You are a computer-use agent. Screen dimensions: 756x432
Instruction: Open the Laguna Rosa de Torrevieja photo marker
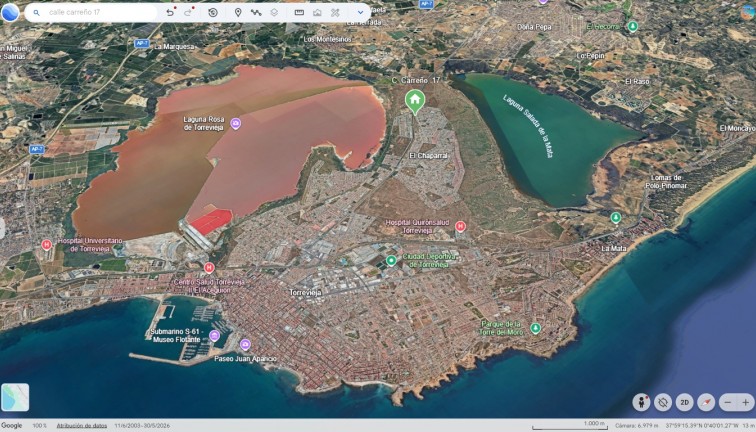236,124
